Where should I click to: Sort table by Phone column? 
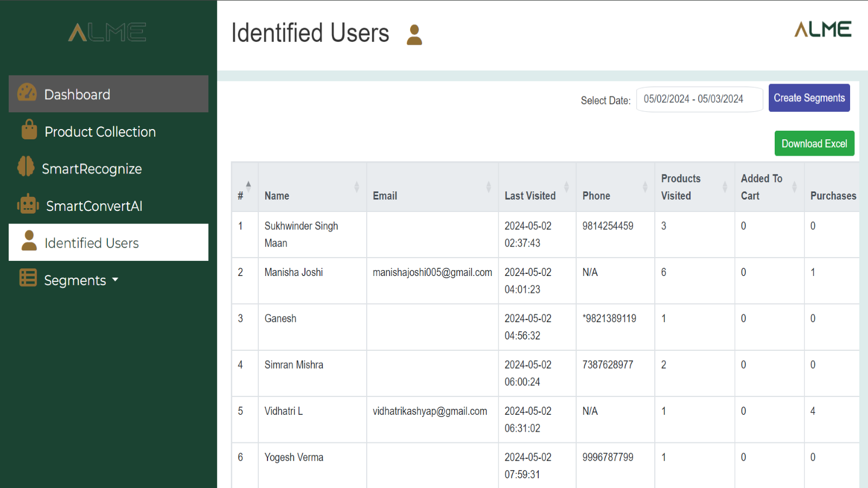pos(615,187)
